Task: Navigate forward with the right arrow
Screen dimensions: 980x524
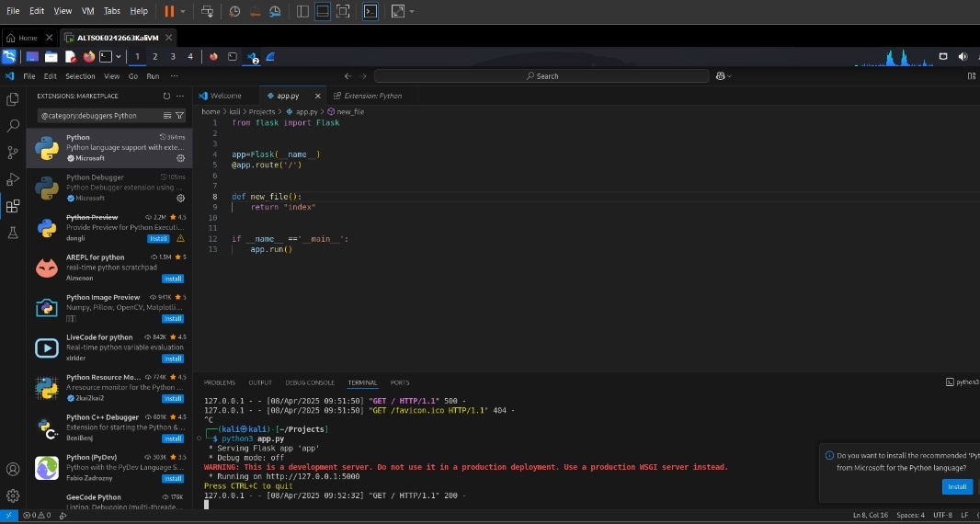Action: [x=363, y=76]
